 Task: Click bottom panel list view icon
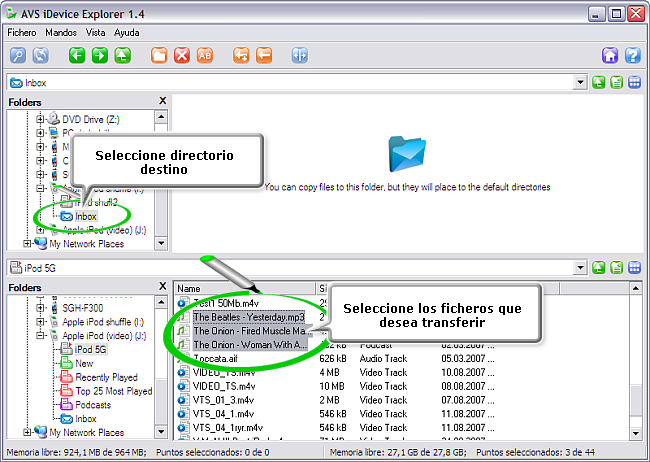point(616,268)
